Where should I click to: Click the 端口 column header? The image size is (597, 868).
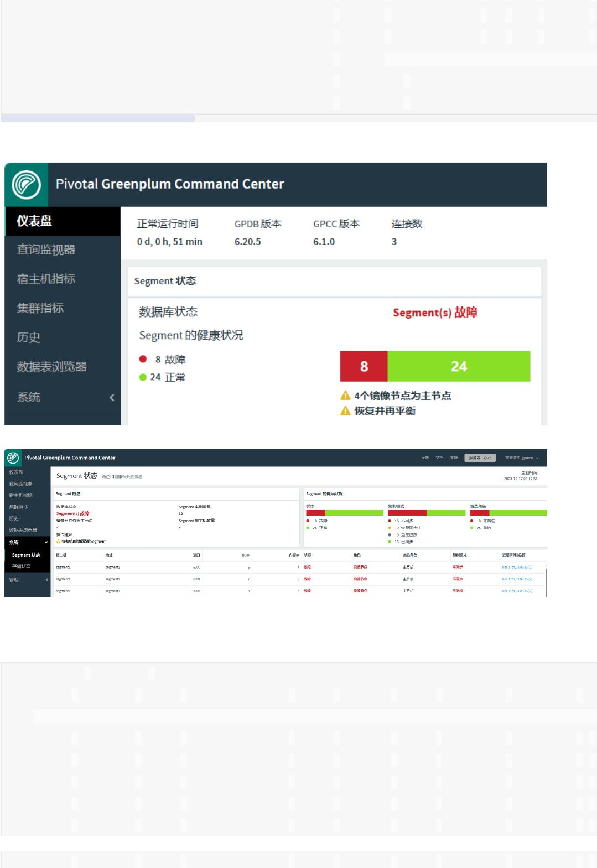coord(196,555)
